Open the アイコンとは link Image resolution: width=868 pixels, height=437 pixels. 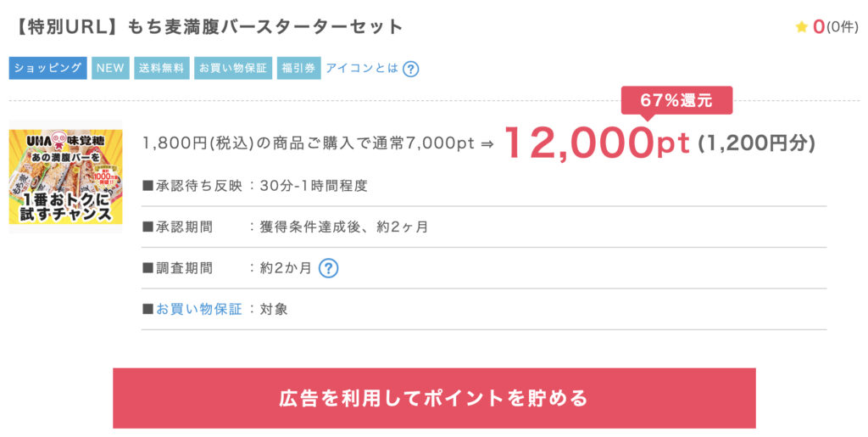tap(362, 68)
